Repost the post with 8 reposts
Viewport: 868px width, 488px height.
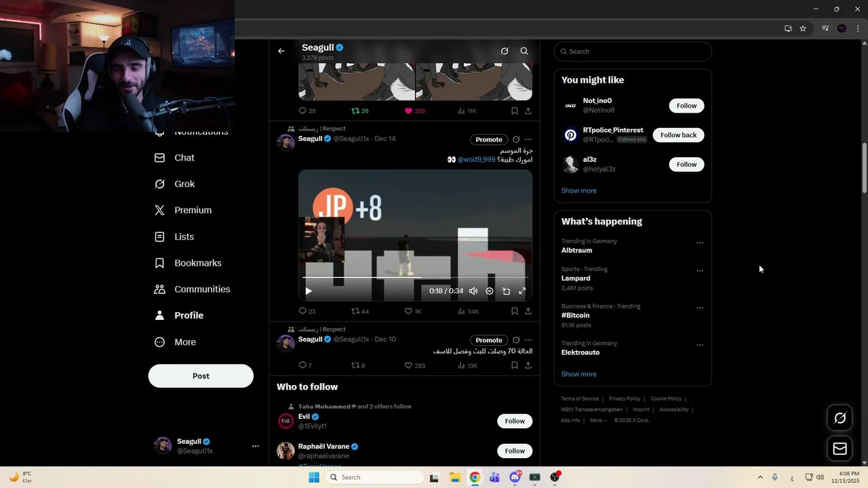358,365
